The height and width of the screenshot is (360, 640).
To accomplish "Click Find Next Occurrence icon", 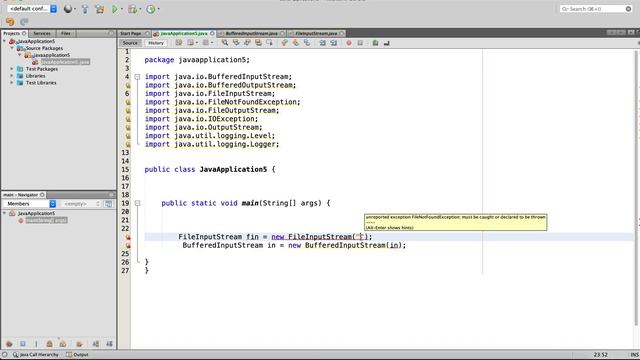I will click(x=247, y=43).
